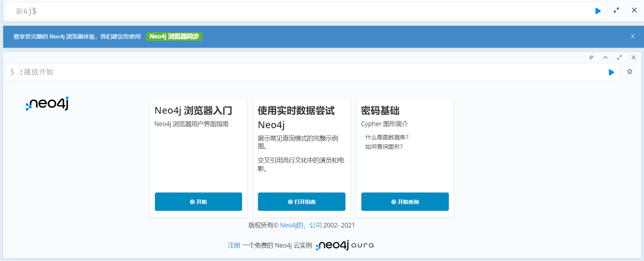
Task: Click into the top 新4j$ editor field
Action: pyautogui.click(x=306, y=11)
